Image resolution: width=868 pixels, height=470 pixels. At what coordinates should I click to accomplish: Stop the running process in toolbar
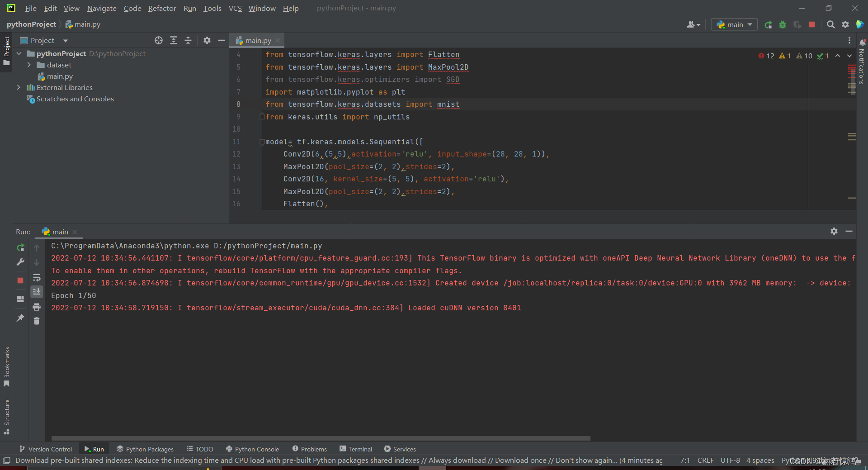(812, 24)
